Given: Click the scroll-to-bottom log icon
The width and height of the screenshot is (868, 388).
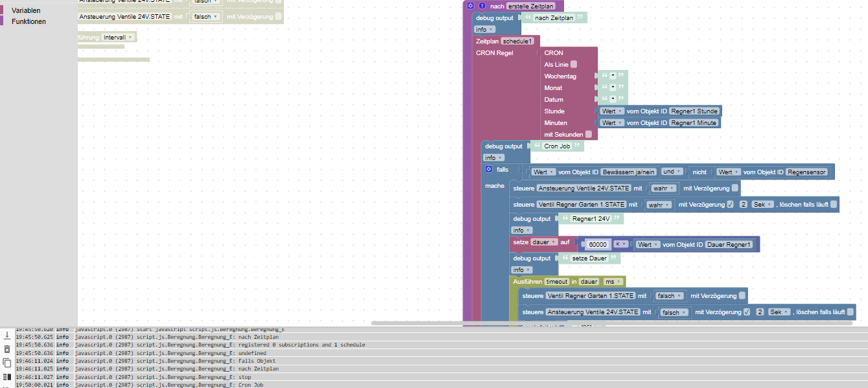Looking at the screenshot, I should [x=7, y=335].
